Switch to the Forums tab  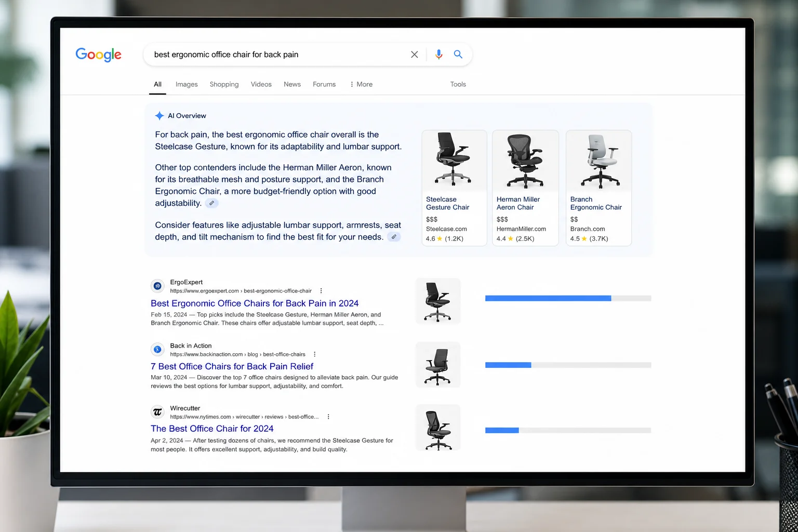click(324, 84)
